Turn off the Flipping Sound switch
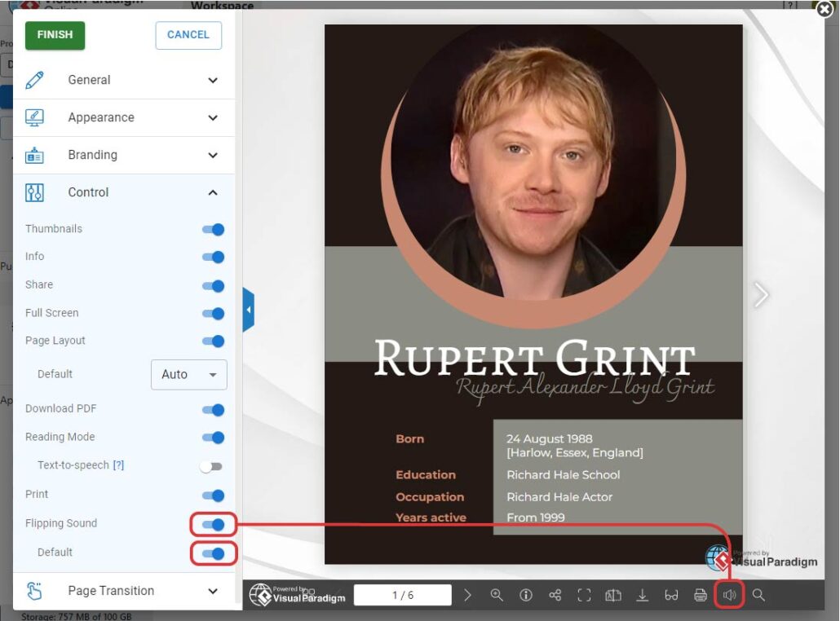This screenshot has width=840, height=621. coord(213,524)
